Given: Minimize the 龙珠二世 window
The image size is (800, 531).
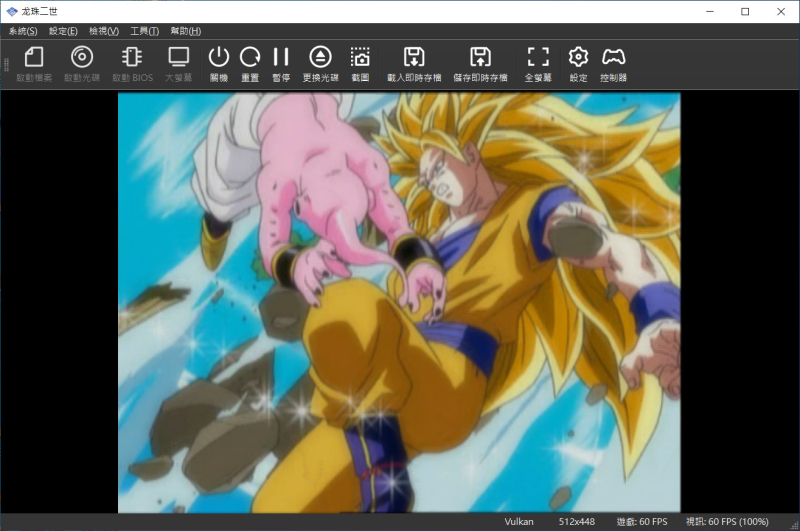Looking at the screenshot, I should coord(710,11).
